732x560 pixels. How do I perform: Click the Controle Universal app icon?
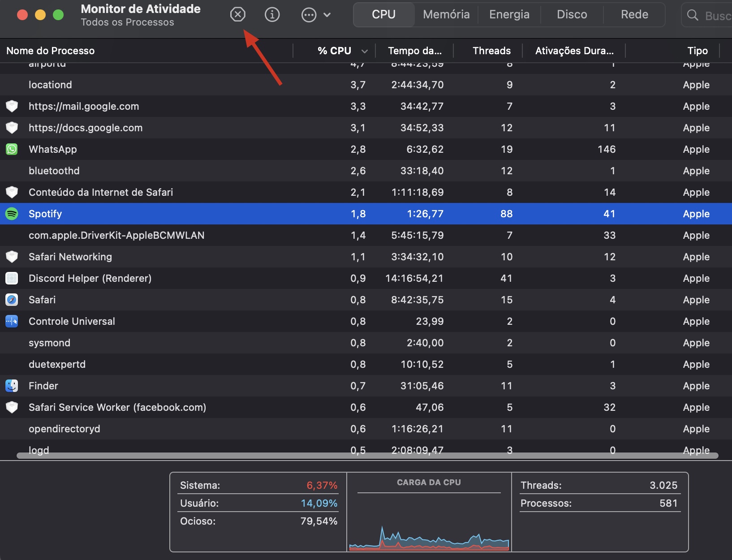coord(12,321)
